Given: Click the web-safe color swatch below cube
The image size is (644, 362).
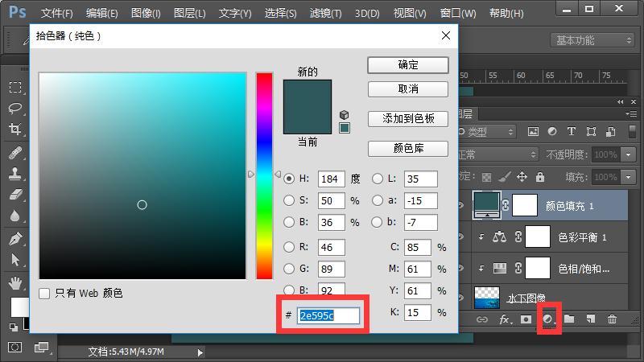Looking at the screenshot, I should (x=345, y=128).
